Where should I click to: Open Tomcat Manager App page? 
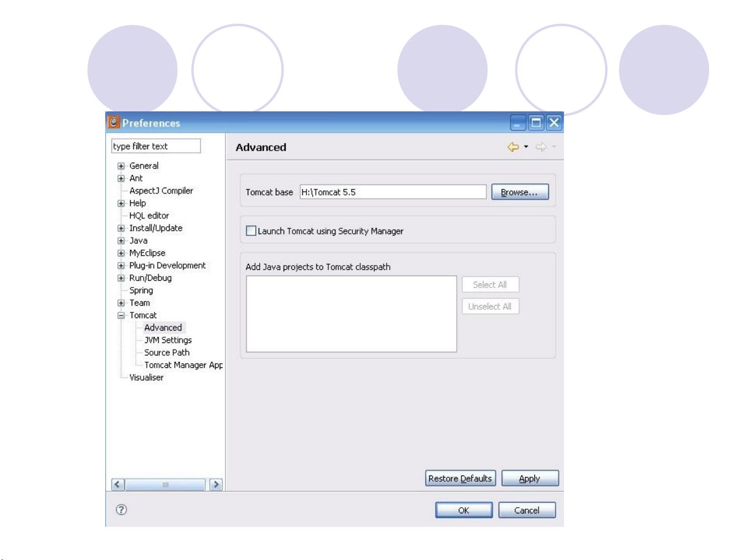click(x=184, y=365)
